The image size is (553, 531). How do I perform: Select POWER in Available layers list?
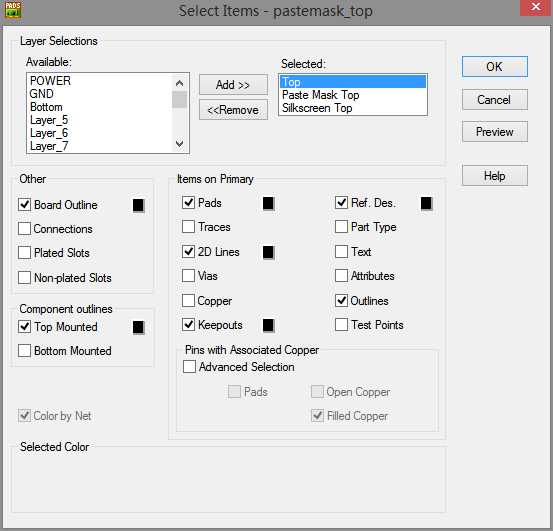50,81
